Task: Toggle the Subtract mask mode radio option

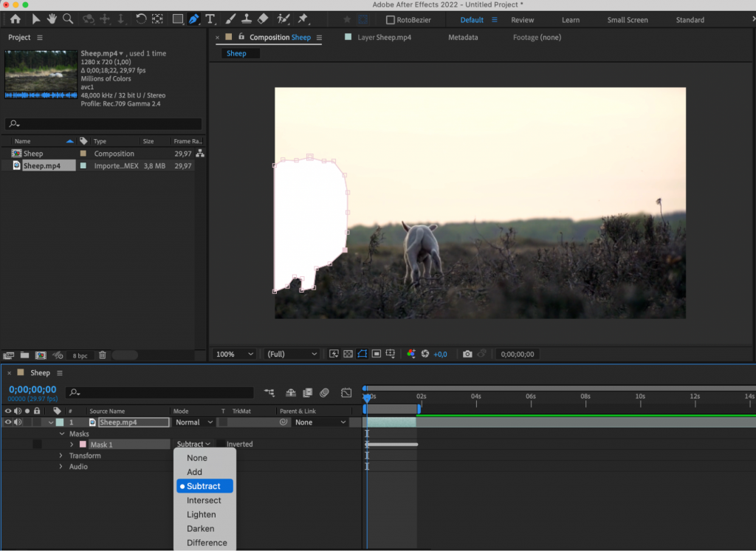Action: (205, 486)
